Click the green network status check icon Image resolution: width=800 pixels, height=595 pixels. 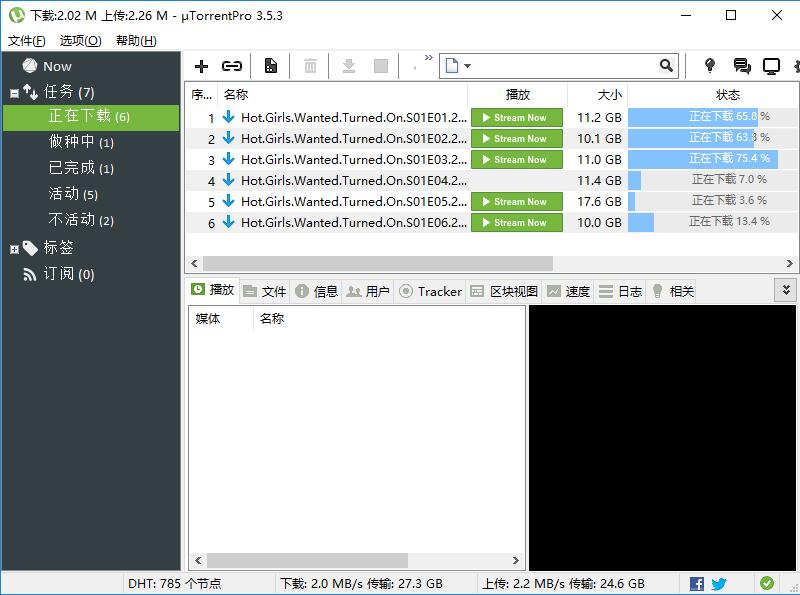766,583
